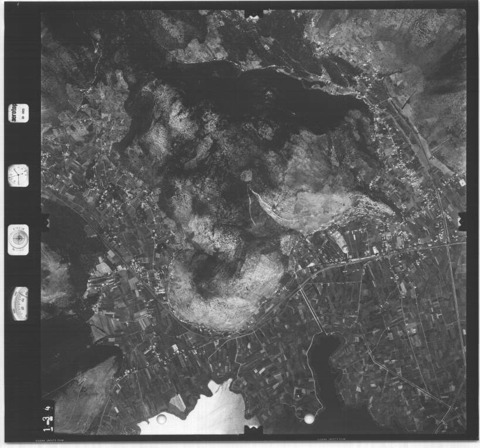Click the fiducial notch on left edge

tap(45, 222)
